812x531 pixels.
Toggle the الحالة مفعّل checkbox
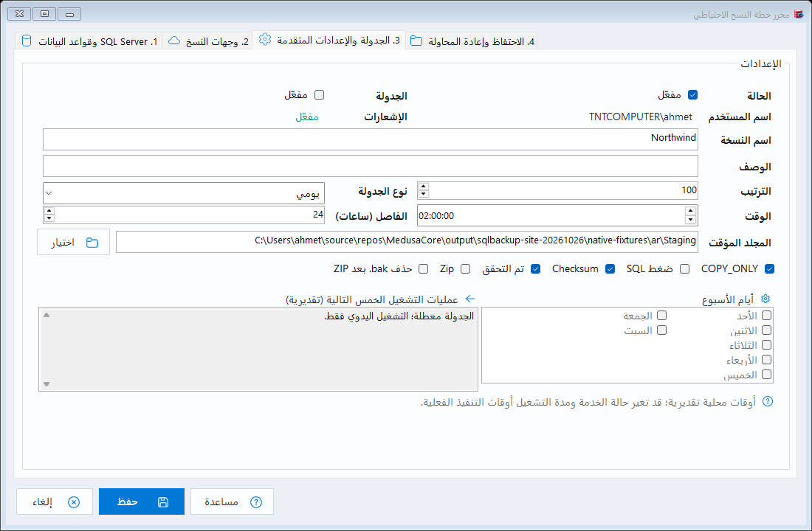click(x=692, y=95)
